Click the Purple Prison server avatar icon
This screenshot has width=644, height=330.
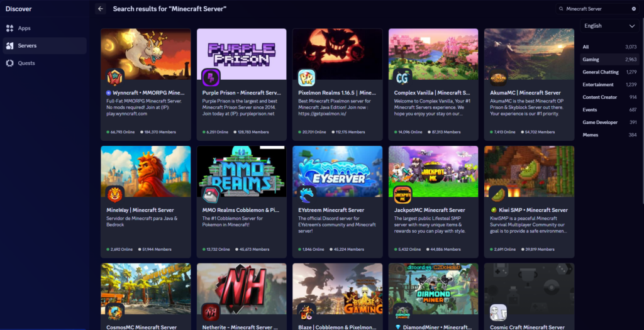pos(211,77)
